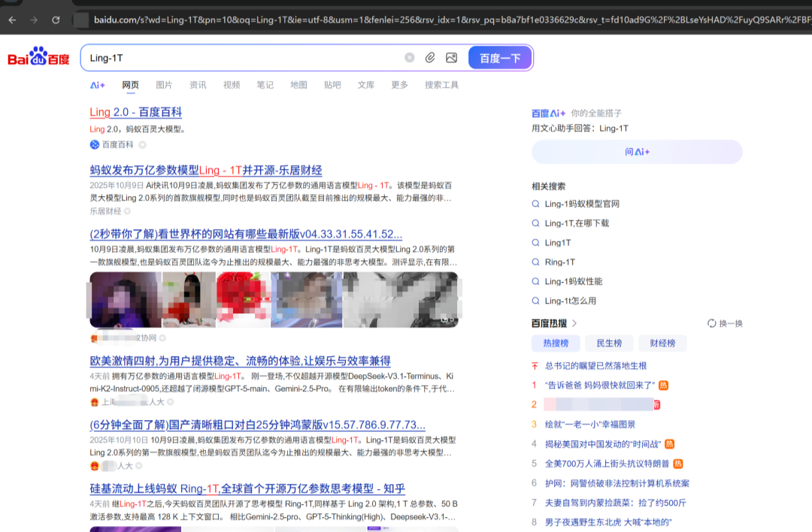This screenshot has width=812, height=532.
Task: Reload the page with refresh icon
Action: (x=56, y=20)
